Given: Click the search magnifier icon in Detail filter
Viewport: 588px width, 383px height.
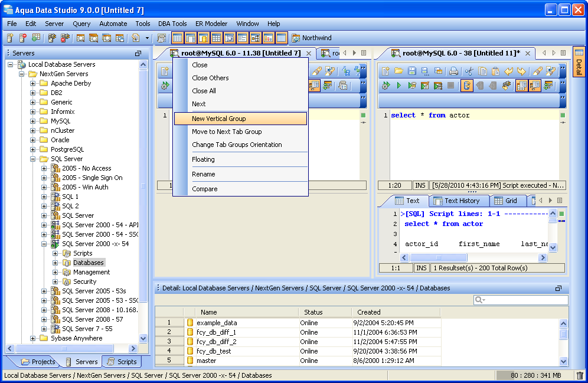Looking at the screenshot, I should (479, 300).
